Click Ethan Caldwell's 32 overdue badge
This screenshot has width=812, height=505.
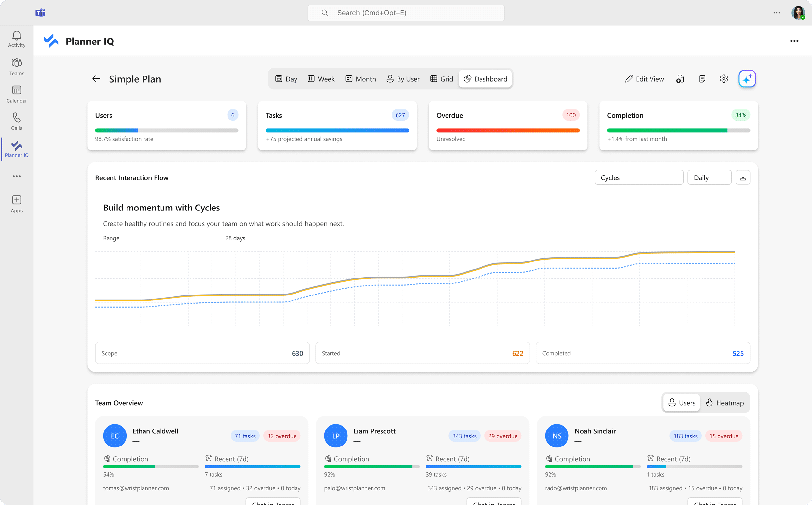[x=281, y=436]
